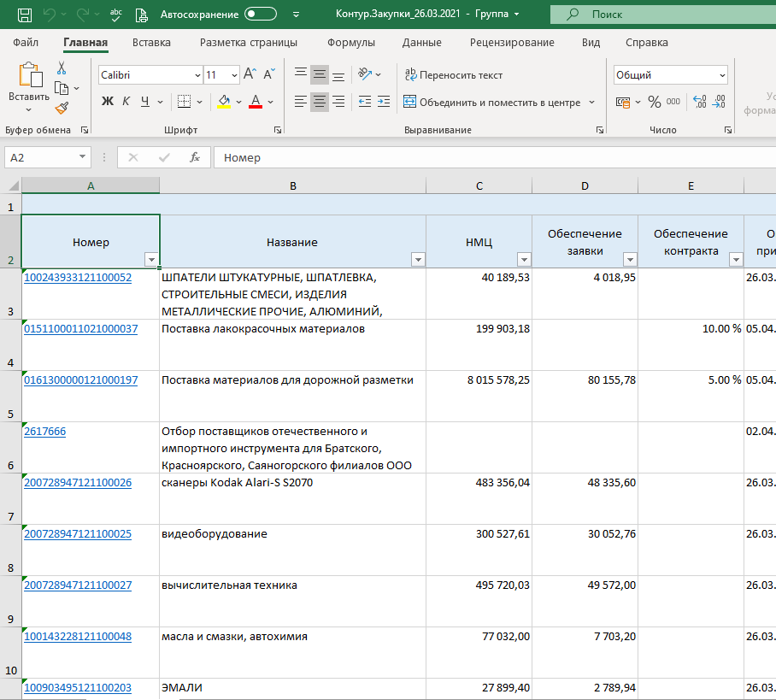Image resolution: width=776 pixels, height=700 pixels.
Task: Click the Paste clipboard icon
Action: tap(30, 75)
